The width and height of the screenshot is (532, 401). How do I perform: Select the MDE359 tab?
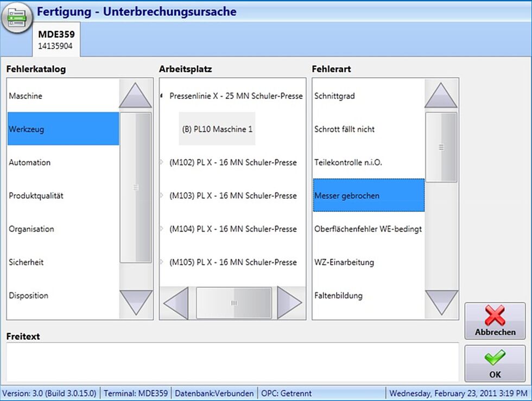point(56,40)
